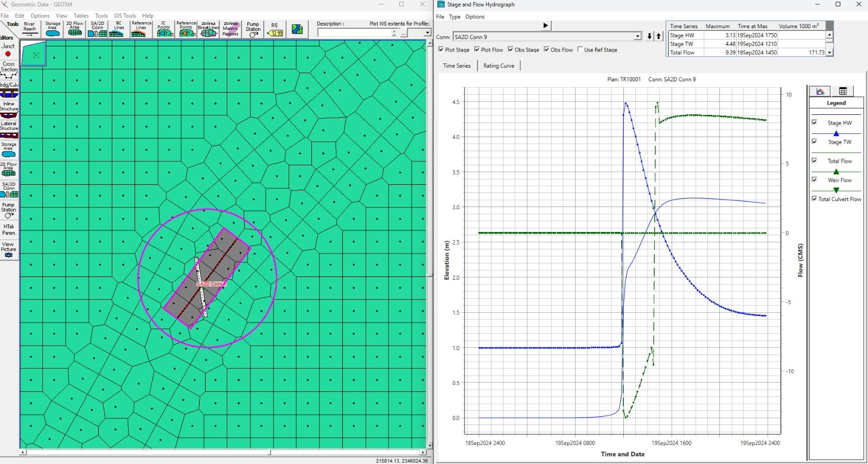868x464 pixels.
Task: Select previous connection with up arrow
Action: click(x=659, y=36)
